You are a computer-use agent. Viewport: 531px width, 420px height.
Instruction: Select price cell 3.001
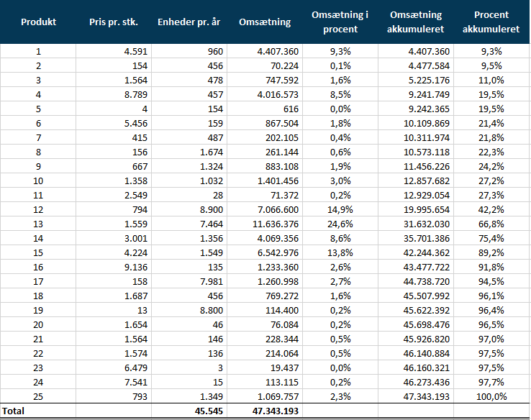point(136,238)
